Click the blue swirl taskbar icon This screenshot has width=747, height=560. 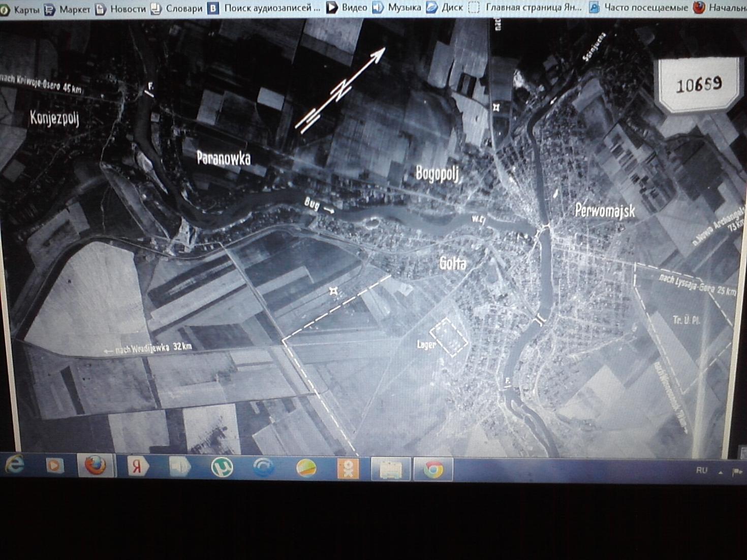coord(263,468)
